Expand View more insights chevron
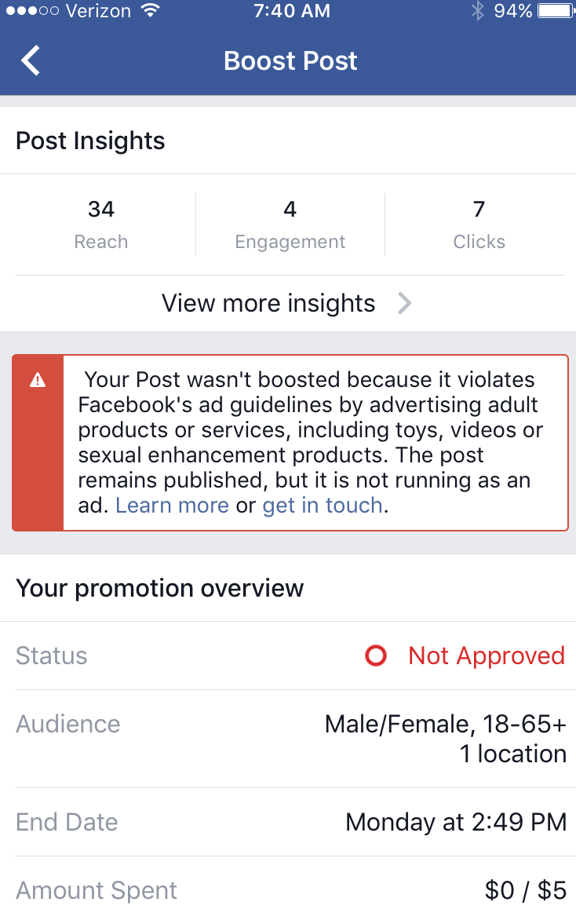The width and height of the screenshot is (576, 924). (x=404, y=303)
